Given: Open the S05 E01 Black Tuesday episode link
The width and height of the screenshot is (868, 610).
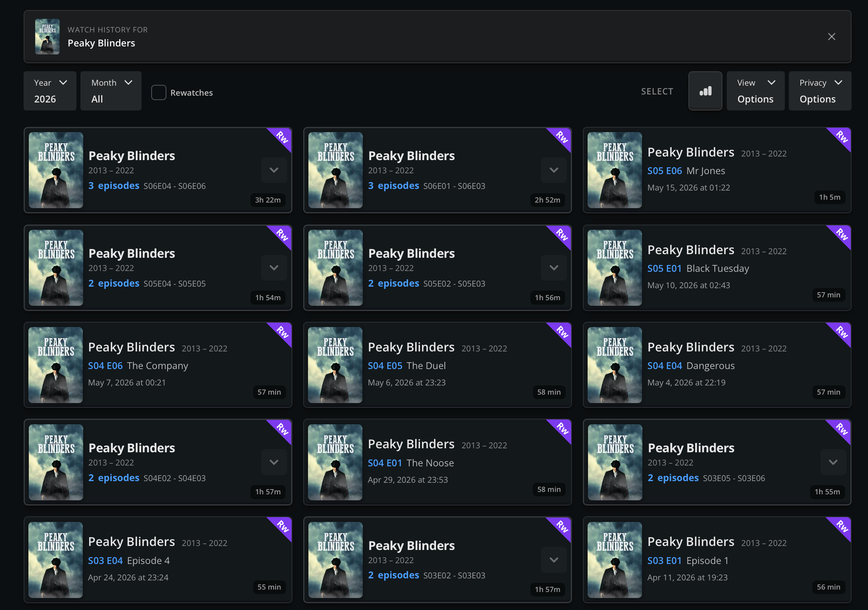Looking at the screenshot, I should point(698,269).
